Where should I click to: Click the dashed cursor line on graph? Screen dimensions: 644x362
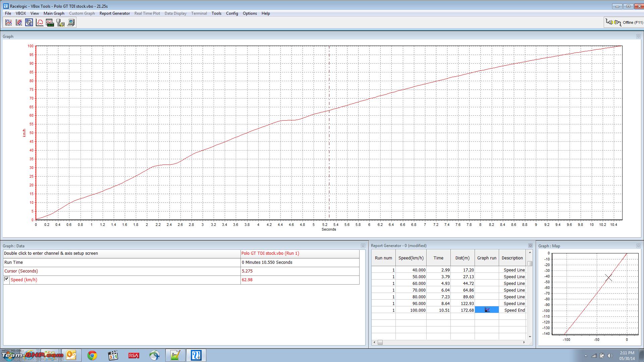pyautogui.click(x=329, y=132)
